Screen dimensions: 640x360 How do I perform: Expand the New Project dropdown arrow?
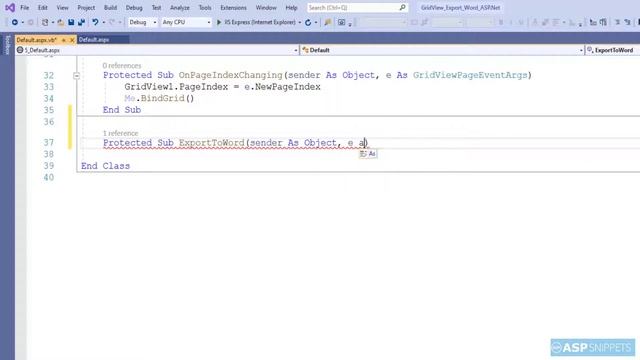click(53, 22)
